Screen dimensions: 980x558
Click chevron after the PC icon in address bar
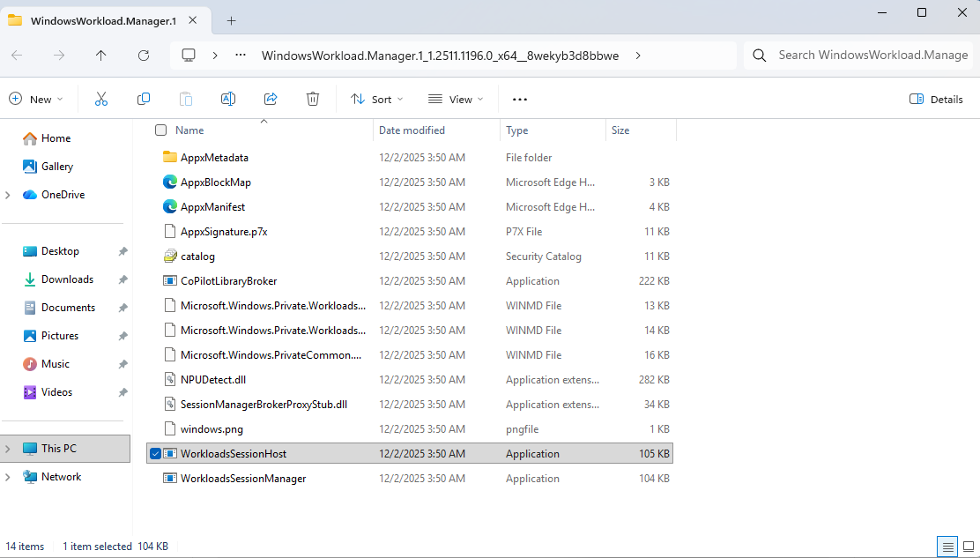point(215,56)
